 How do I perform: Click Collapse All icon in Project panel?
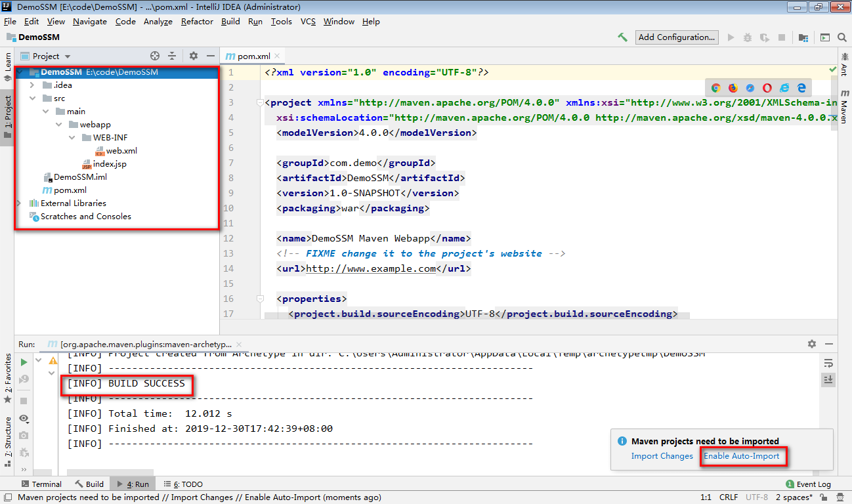pos(172,56)
